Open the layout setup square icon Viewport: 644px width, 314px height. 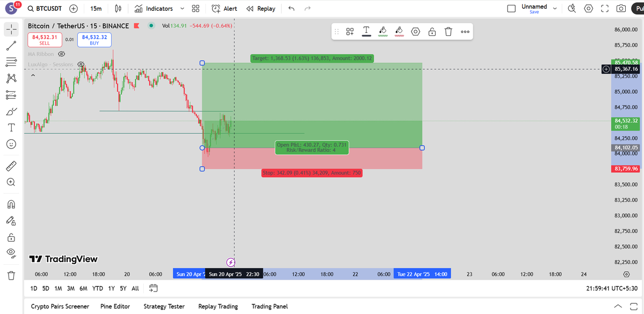pyautogui.click(x=511, y=9)
